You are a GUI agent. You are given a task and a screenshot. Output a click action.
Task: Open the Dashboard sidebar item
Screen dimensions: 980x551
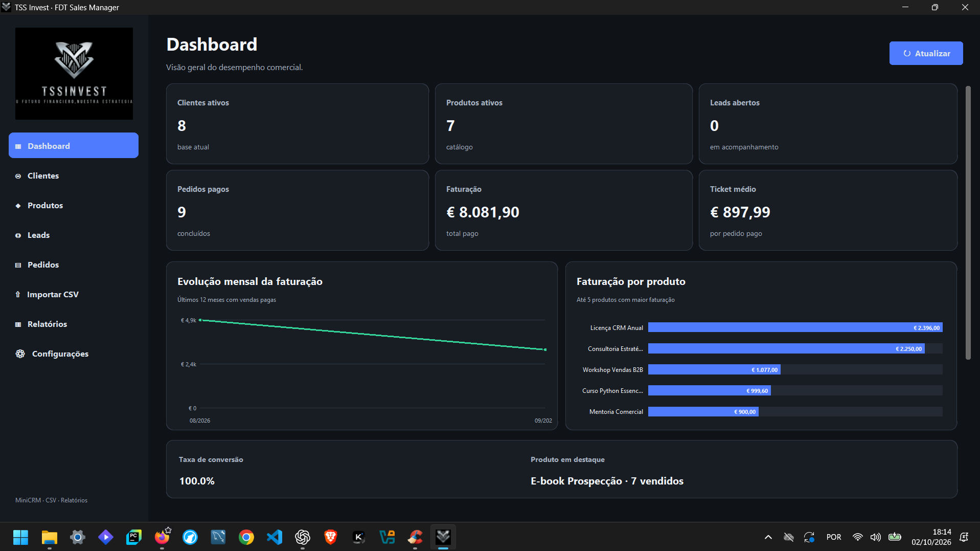tap(74, 146)
